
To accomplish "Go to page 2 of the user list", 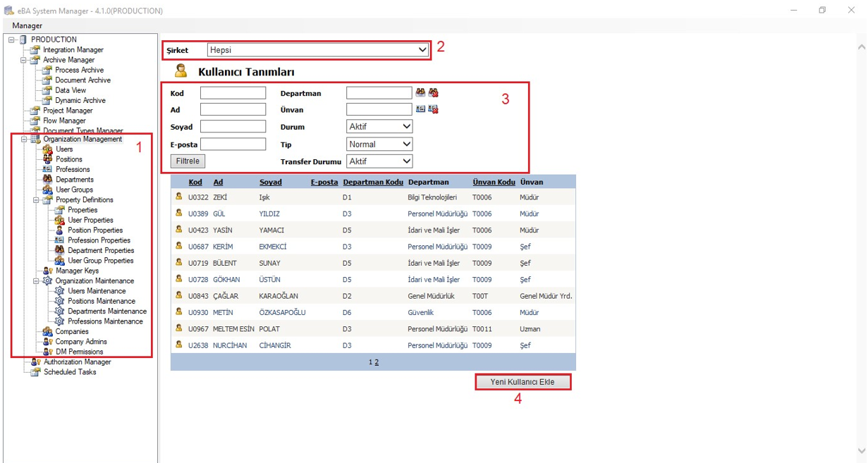I will (377, 362).
